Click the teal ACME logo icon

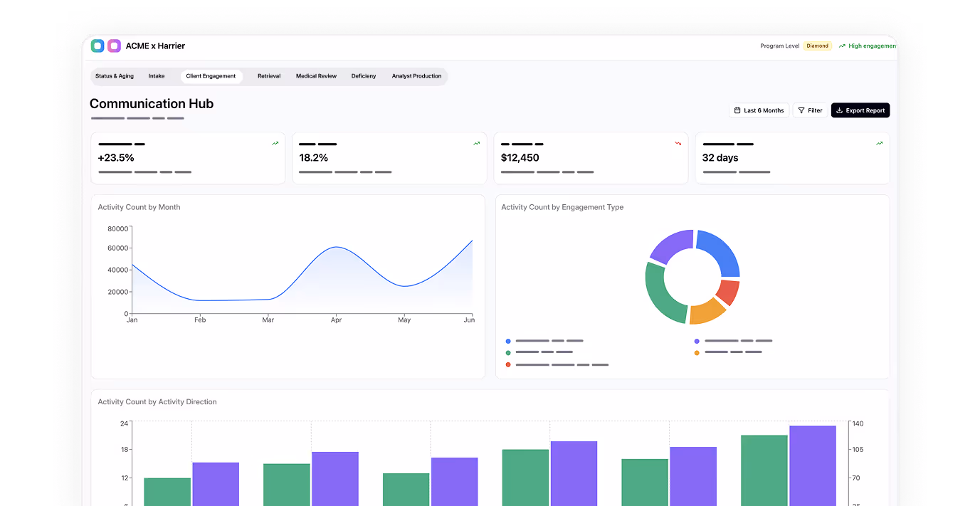coord(98,45)
